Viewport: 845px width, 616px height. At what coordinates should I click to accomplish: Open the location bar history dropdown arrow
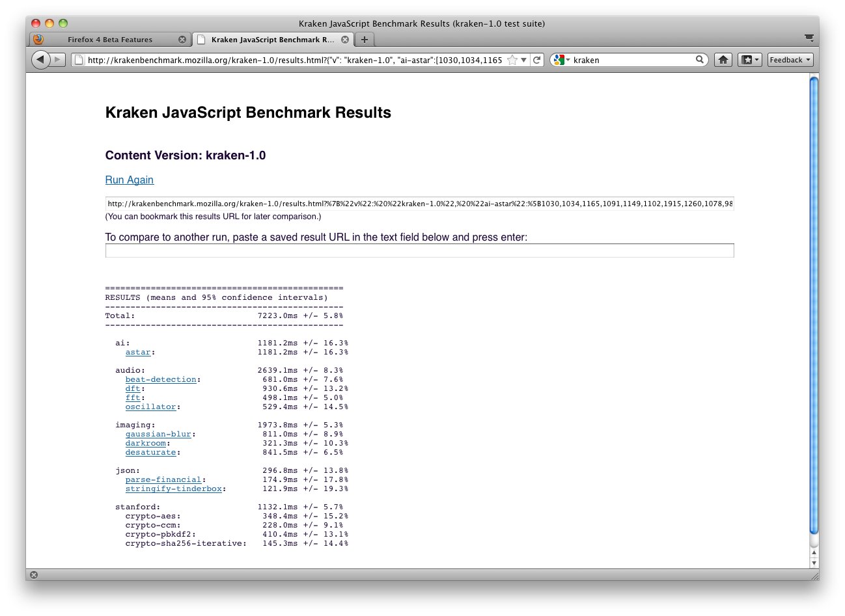pyautogui.click(x=523, y=59)
